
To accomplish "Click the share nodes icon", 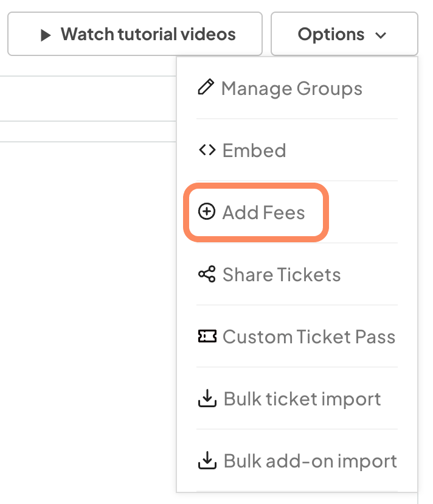I will click(207, 275).
